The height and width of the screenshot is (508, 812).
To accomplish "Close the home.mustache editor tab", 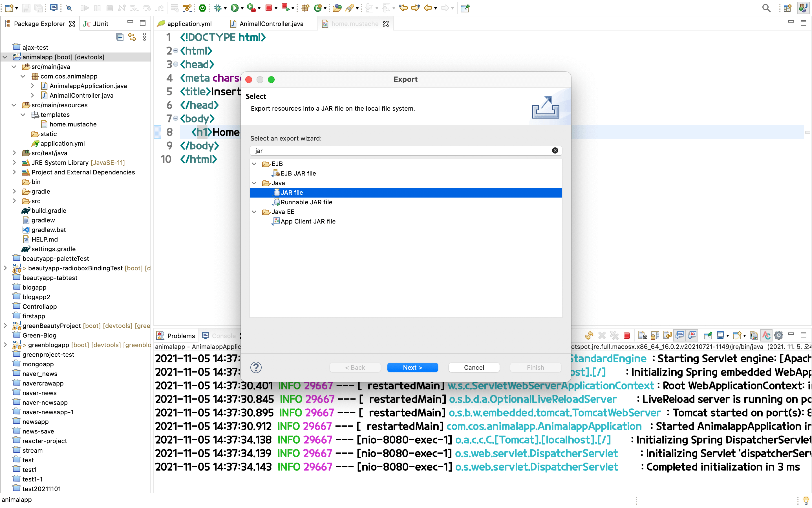I will (386, 23).
